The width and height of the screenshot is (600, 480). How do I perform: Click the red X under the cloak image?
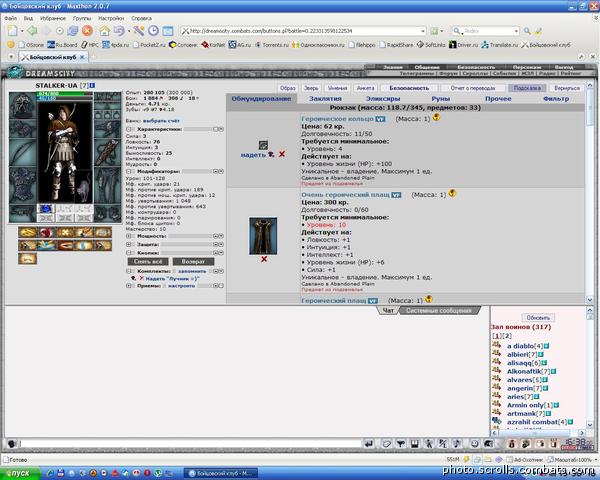pyautogui.click(x=264, y=259)
